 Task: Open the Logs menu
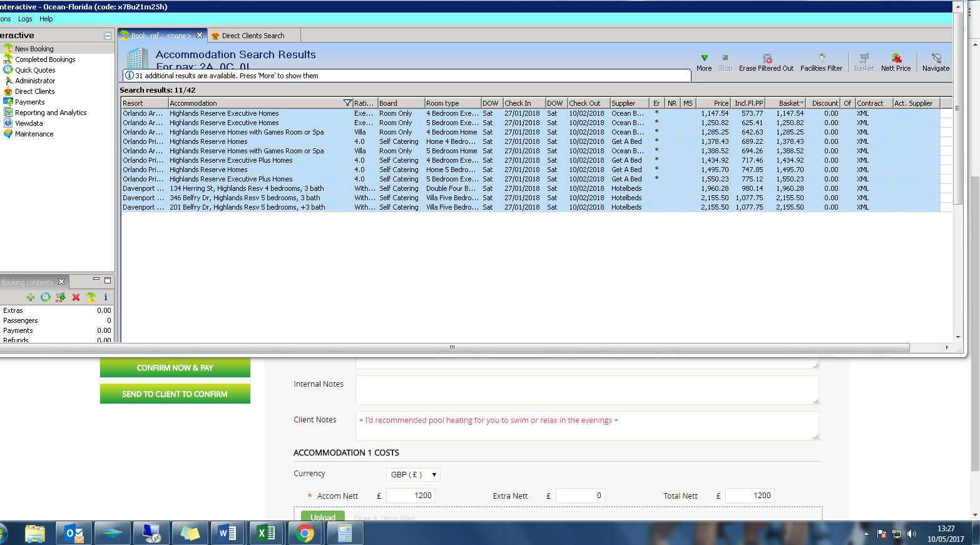(25, 19)
